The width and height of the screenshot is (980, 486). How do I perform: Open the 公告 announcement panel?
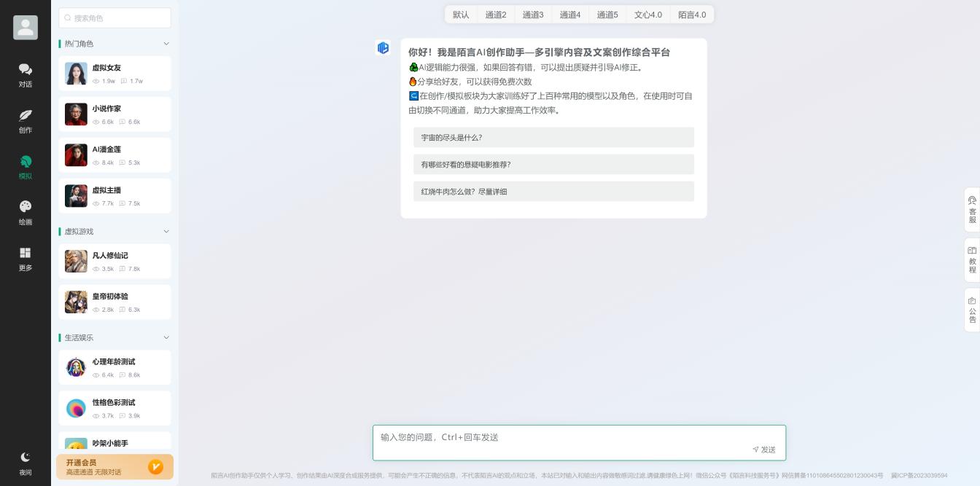click(x=972, y=310)
